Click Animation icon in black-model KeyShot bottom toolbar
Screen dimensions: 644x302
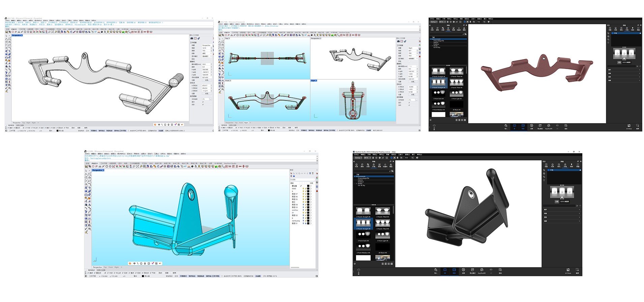pos(463,270)
